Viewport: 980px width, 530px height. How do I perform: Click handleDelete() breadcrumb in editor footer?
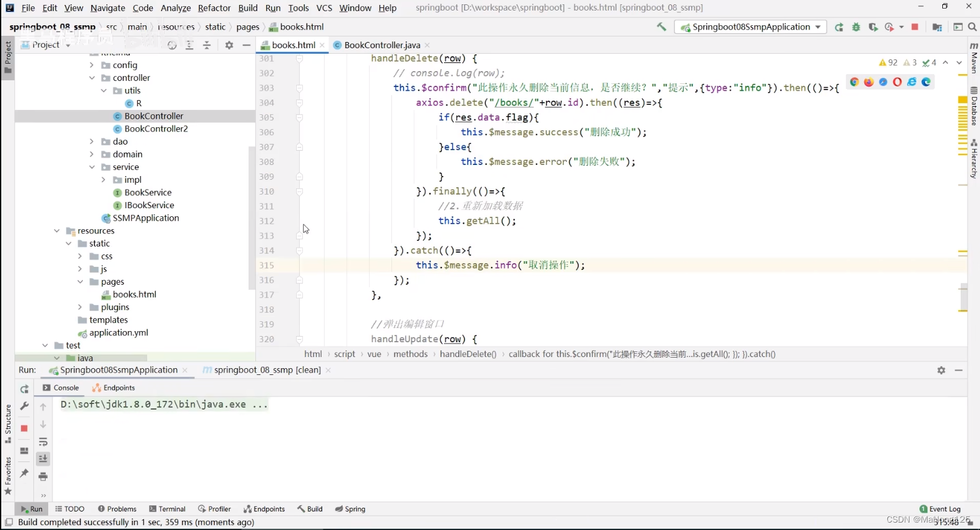pyautogui.click(x=468, y=354)
